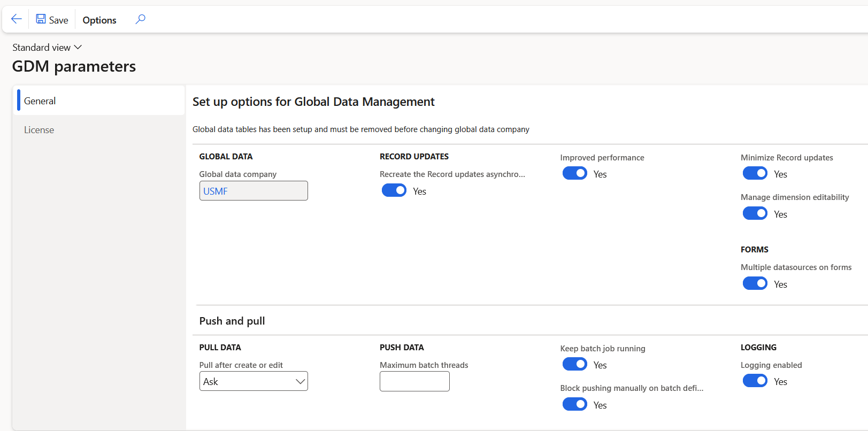Disable the Improved performance toggle
The width and height of the screenshot is (868, 431).
pyautogui.click(x=574, y=173)
